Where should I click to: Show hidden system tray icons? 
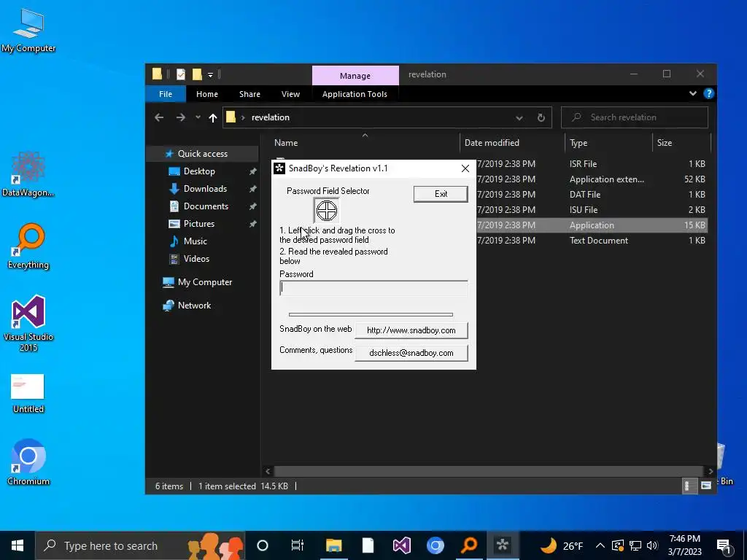[x=600, y=545]
